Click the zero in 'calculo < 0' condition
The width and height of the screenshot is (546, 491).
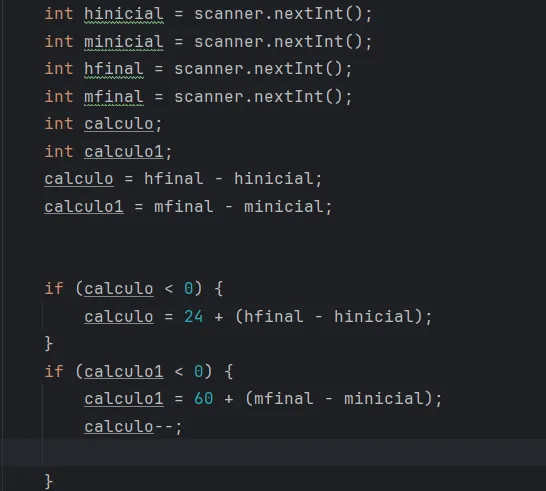click(x=188, y=289)
